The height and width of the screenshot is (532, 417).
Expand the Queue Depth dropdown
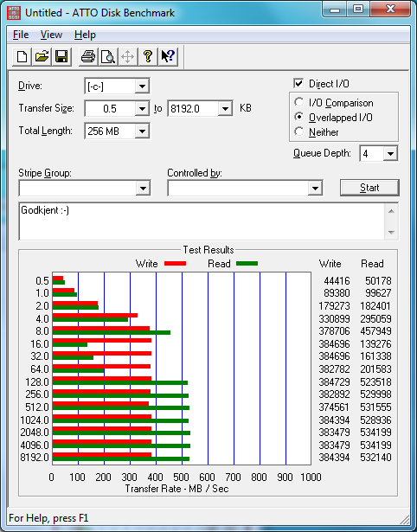click(x=390, y=154)
